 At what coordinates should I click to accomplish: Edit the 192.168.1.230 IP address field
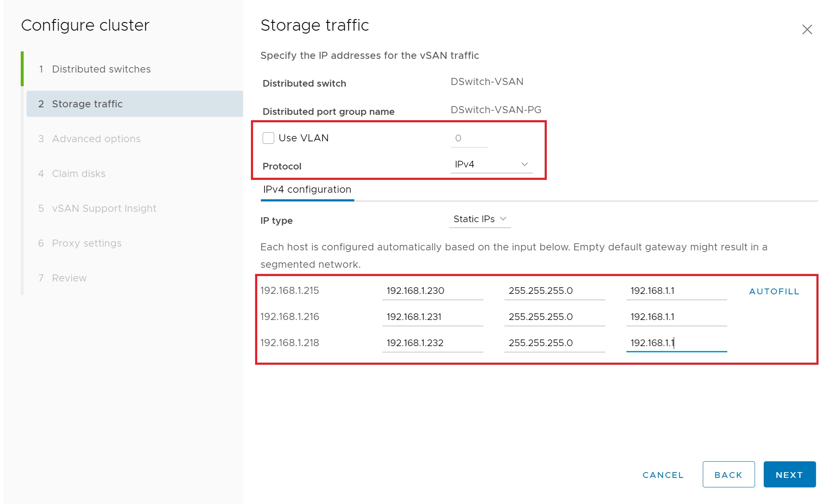pos(432,291)
